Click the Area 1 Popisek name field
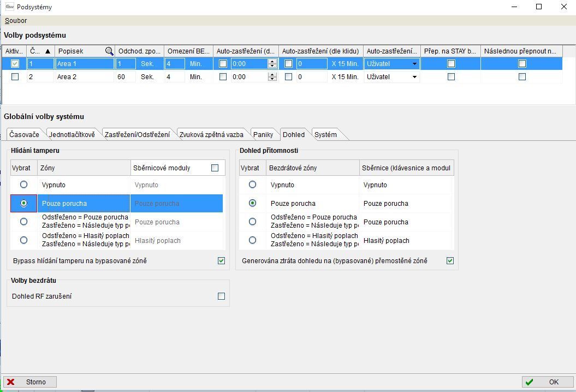This screenshot has height=392, width=576. 85,64
